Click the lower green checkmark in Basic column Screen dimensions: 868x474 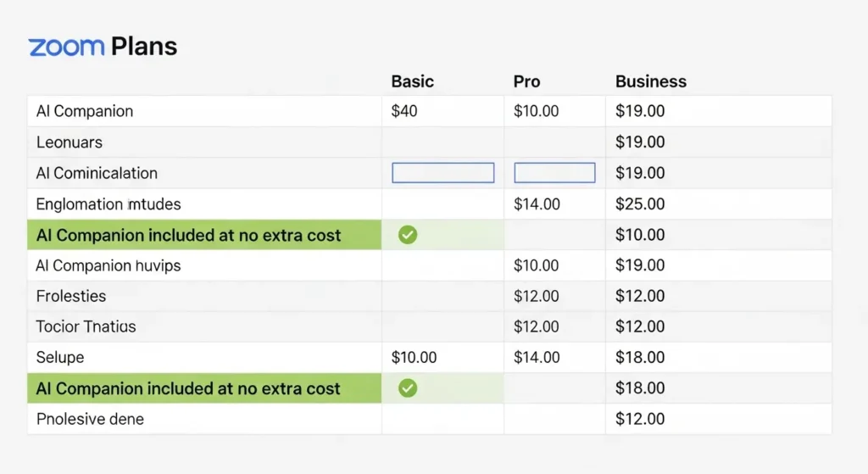[408, 388]
